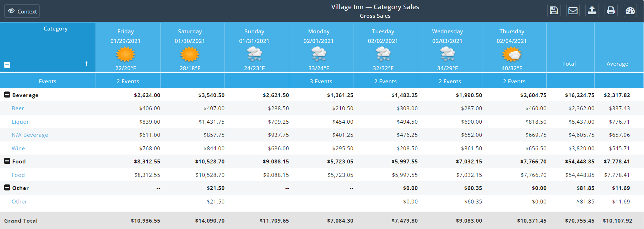The image size is (644, 229).
Task: Click Thursday's partly cloudy weather icon
Action: (512, 55)
